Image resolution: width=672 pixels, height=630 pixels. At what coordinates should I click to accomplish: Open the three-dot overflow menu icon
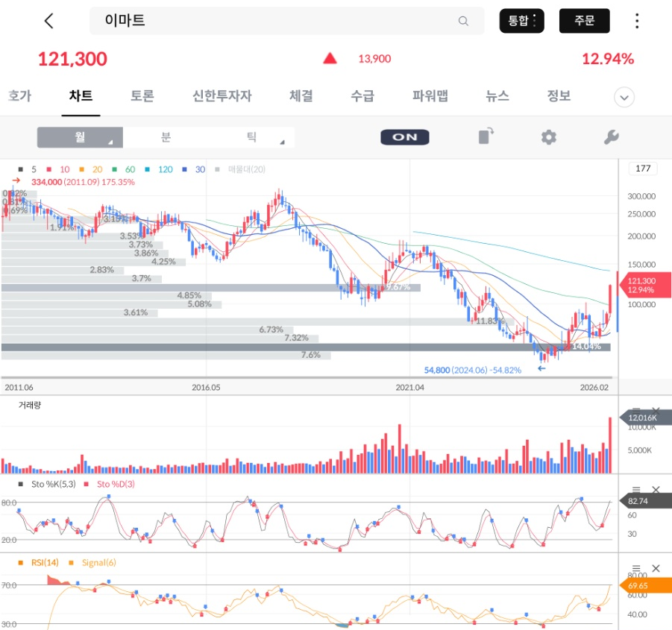(636, 21)
